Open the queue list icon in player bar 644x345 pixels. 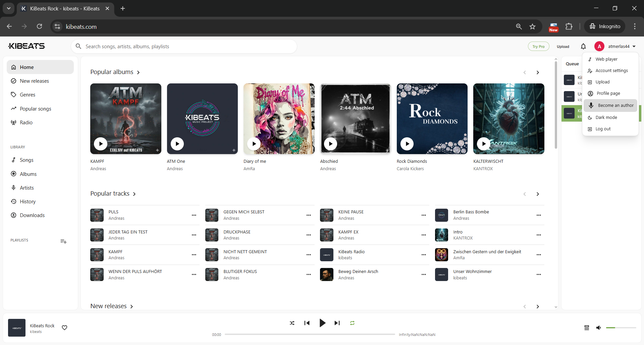click(587, 328)
